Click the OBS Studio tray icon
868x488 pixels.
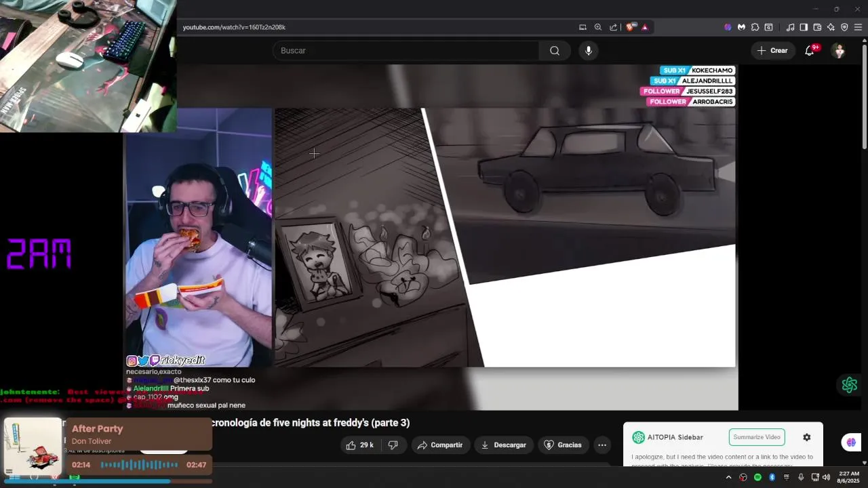pos(743,477)
